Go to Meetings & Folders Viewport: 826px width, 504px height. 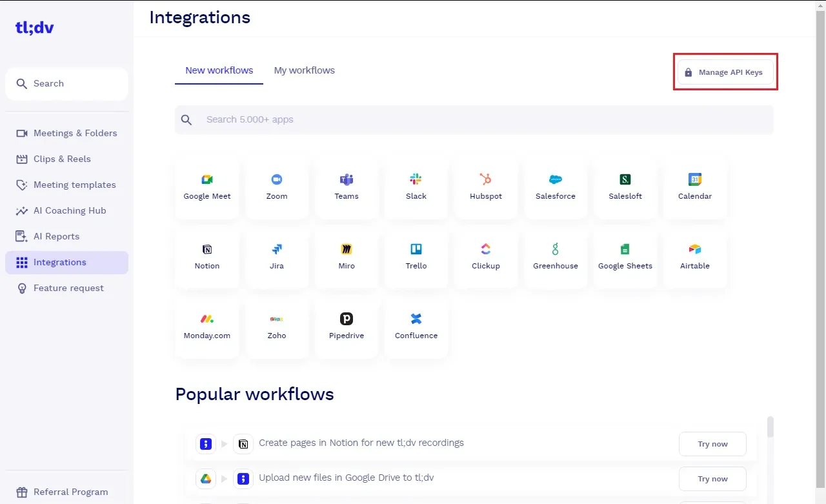click(67, 133)
